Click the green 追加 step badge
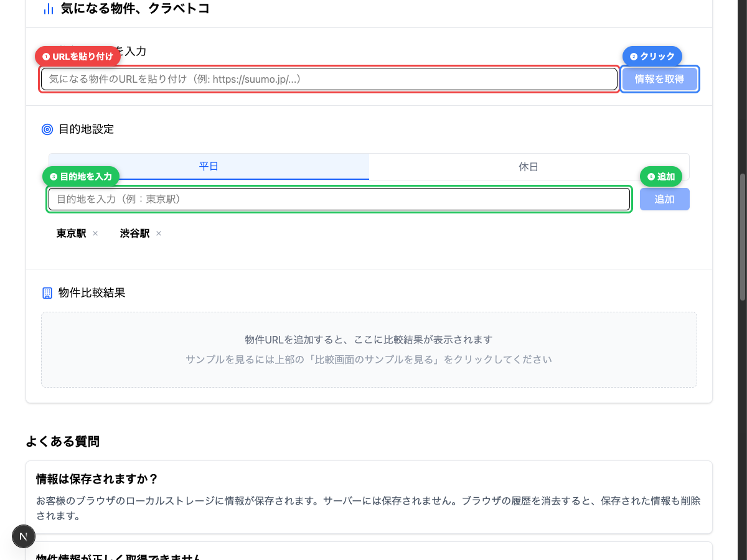The image size is (747, 560). 660,176
